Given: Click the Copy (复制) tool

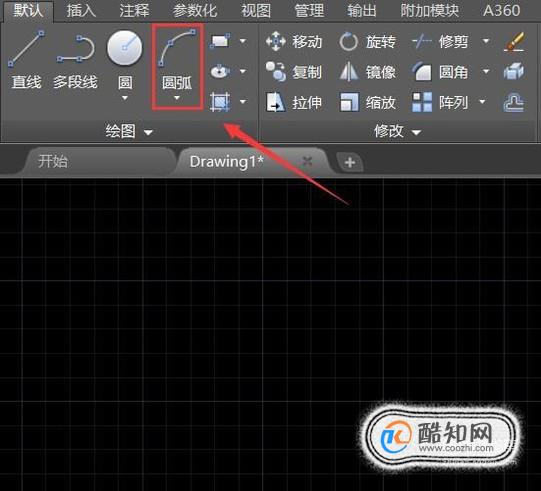Looking at the screenshot, I should pyautogui.click(x=294, y=72).
